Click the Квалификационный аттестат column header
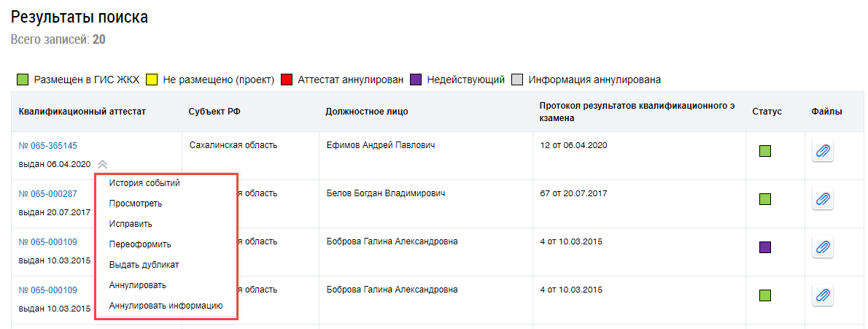Screen dimensions: 868x329 coord(82,112)
